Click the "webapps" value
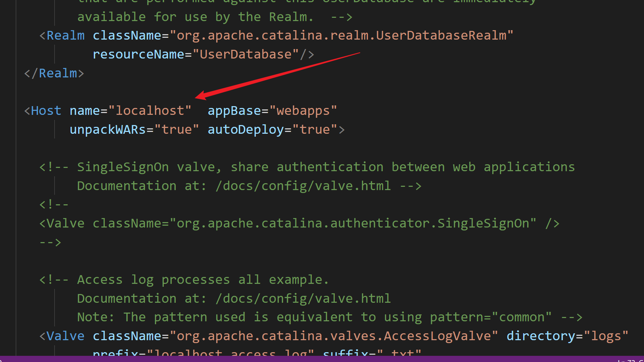This screenshot has height=362, width=644. pos(303,111)
